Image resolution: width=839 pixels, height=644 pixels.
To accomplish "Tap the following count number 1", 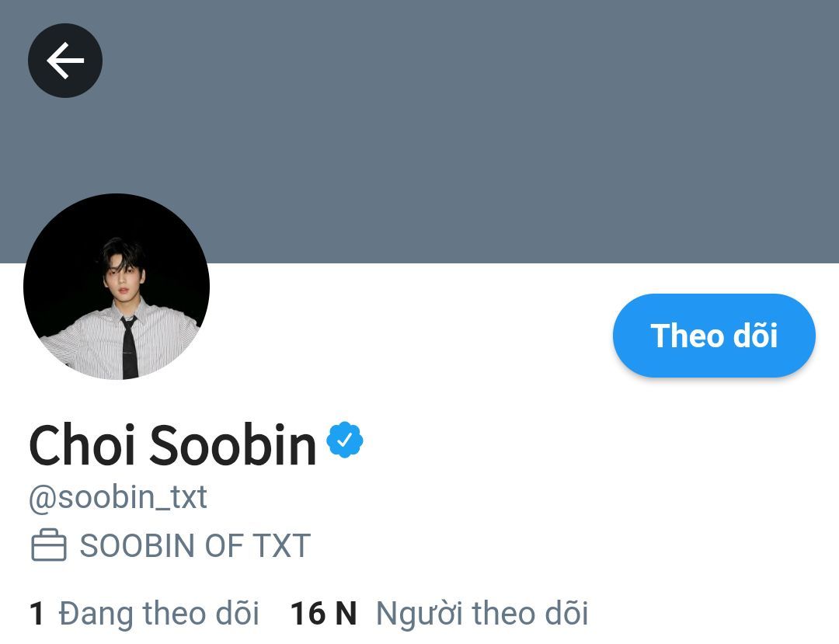I will tap(37, 614).
